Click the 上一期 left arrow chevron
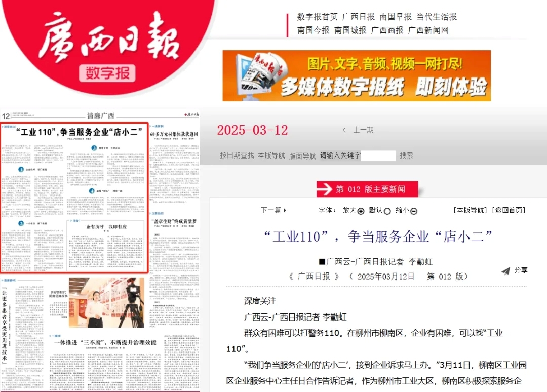 (344, 130)
